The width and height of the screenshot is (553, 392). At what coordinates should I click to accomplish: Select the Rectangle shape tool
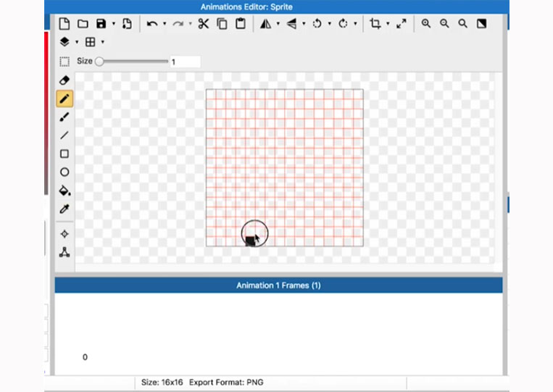coord(65,154)
